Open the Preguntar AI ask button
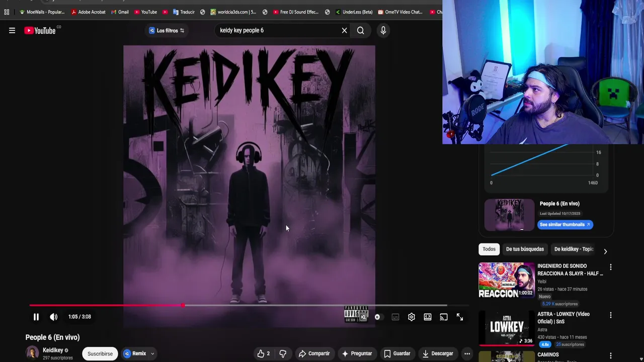644x362 pixels. [x=357, y=353]
